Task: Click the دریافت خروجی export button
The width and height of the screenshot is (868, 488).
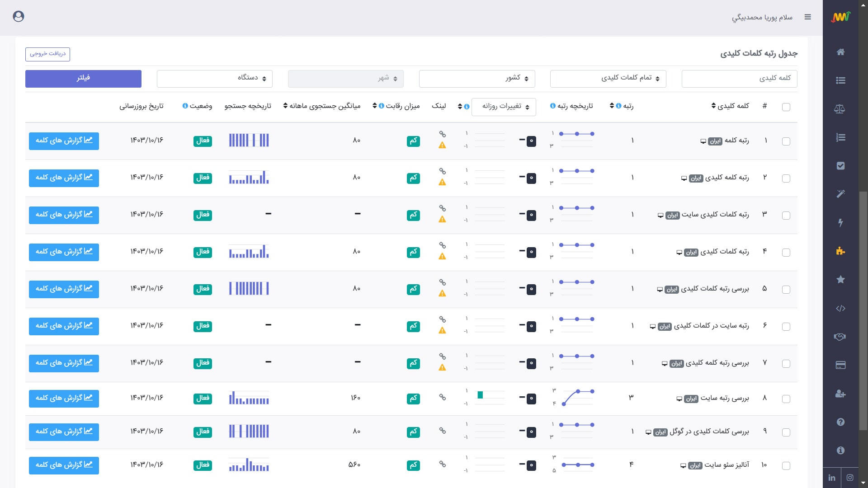Action: (x=47, y=54)
